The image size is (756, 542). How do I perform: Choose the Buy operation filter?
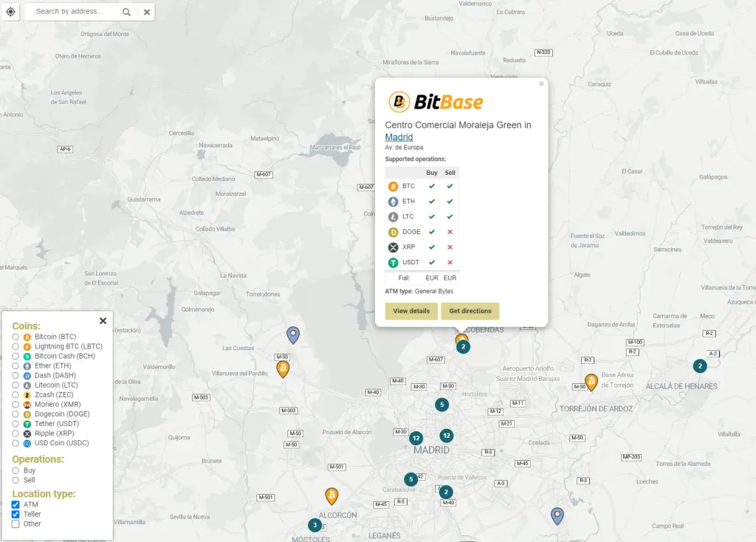tap(16, 470)
